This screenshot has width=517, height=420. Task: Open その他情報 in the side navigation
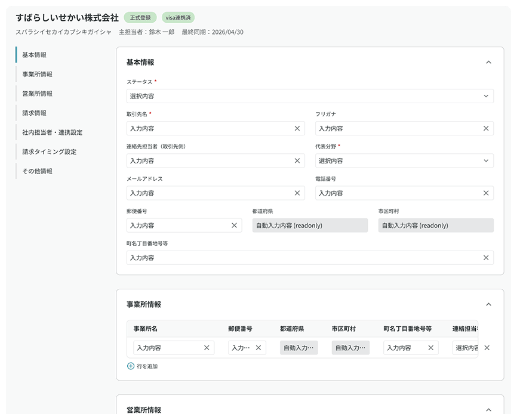click(37, 171)
